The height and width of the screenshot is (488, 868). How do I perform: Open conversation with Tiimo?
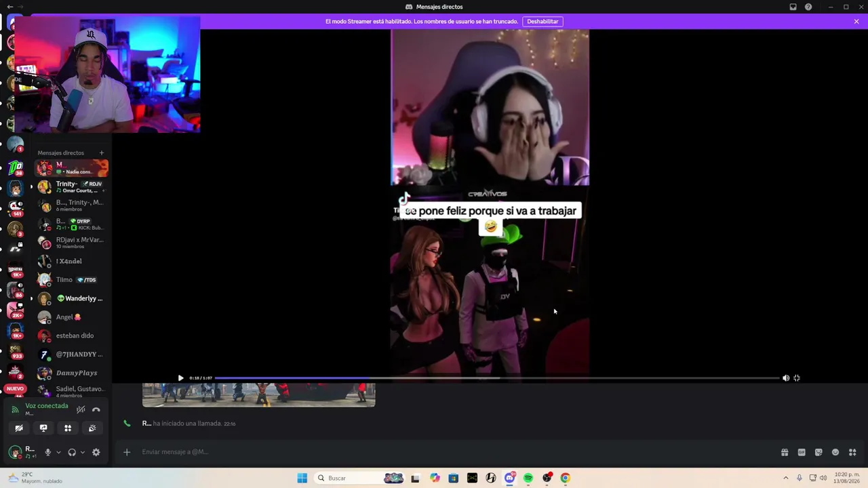(x=72, y=280)
